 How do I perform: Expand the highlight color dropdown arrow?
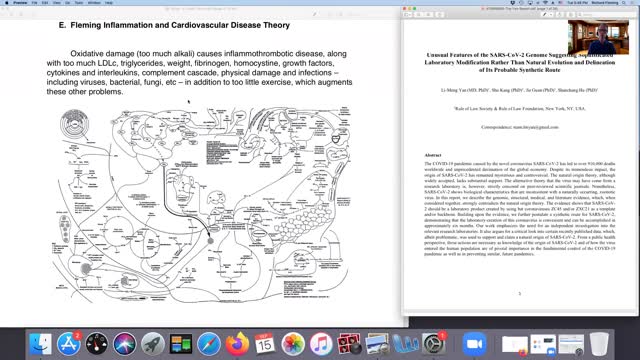551,15
